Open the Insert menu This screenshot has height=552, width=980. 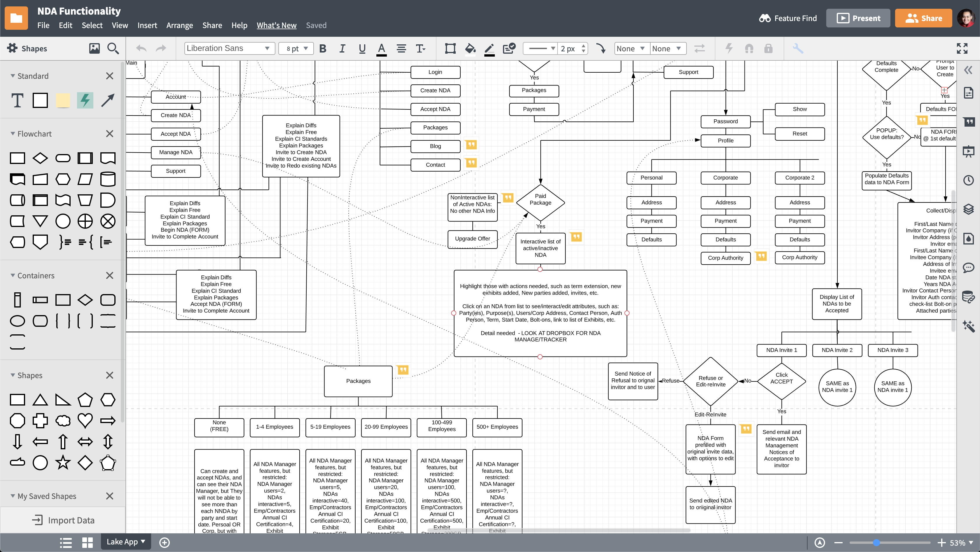[147, 25]
